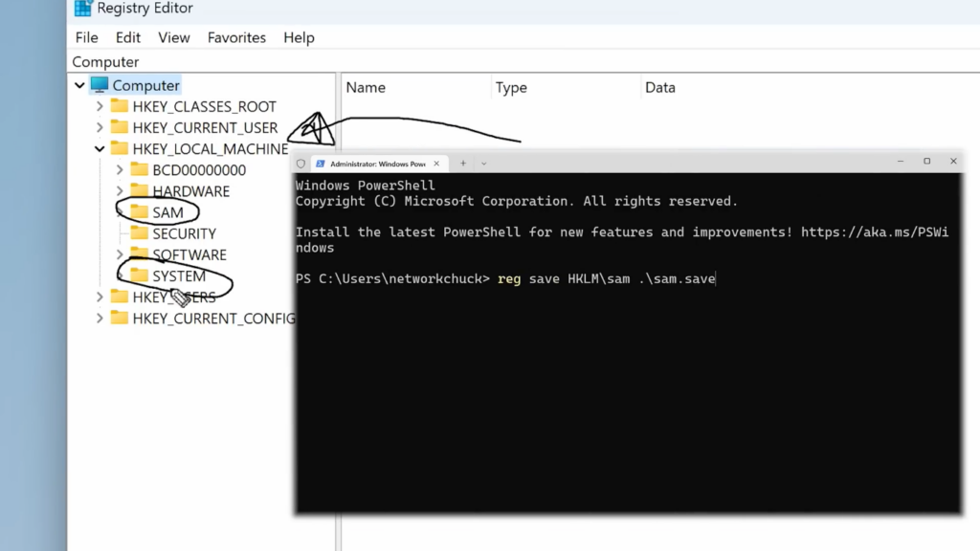Screen dimensions: 980x551
Task: Click the Computer address bar path
Action: click(x=105, y=62)
